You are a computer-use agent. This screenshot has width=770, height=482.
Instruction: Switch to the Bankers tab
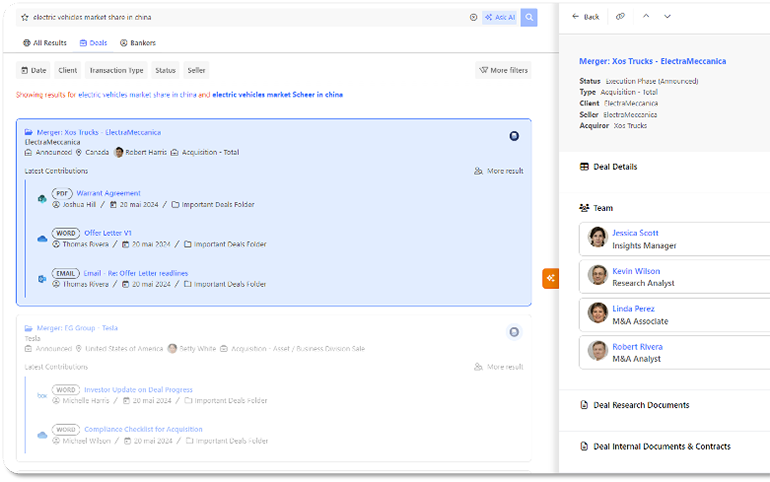(x=138, y=43)
